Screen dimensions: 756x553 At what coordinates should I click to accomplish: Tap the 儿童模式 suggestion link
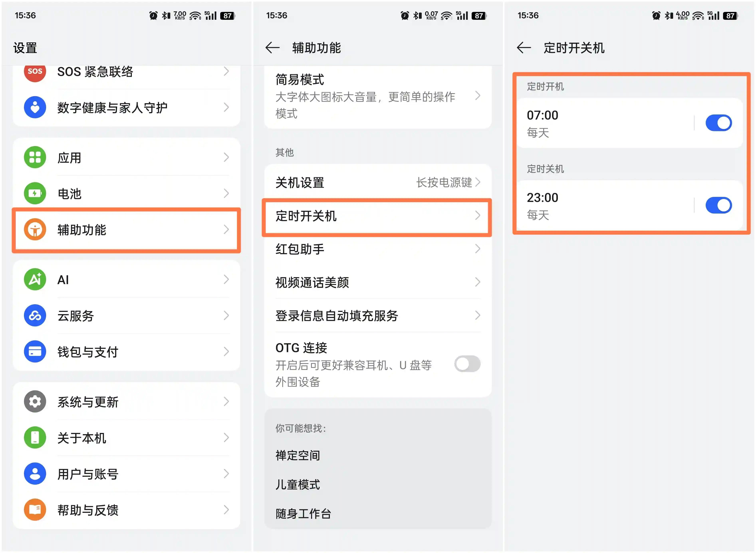coord(298,484)
